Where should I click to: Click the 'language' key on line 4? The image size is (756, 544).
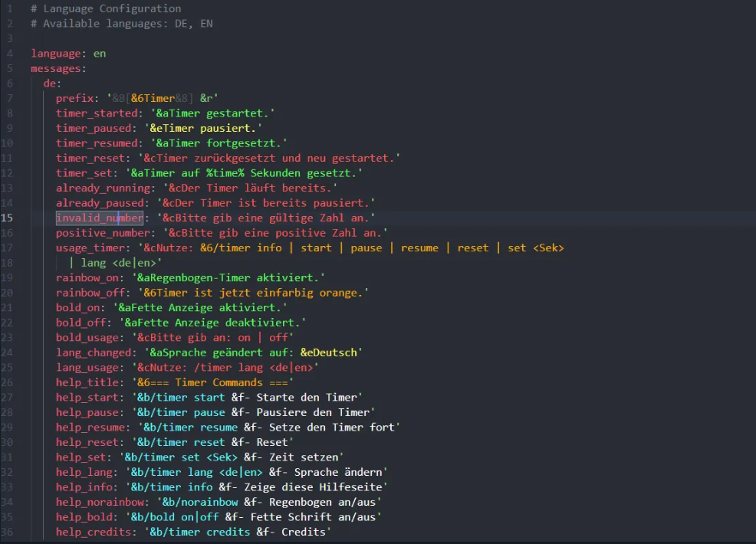pos(55,54)
